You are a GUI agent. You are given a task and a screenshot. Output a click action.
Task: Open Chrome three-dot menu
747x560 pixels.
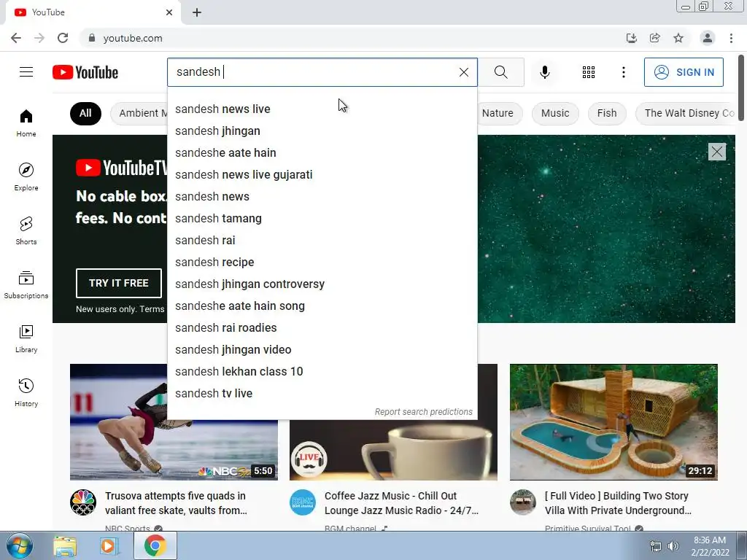[731, 38]
